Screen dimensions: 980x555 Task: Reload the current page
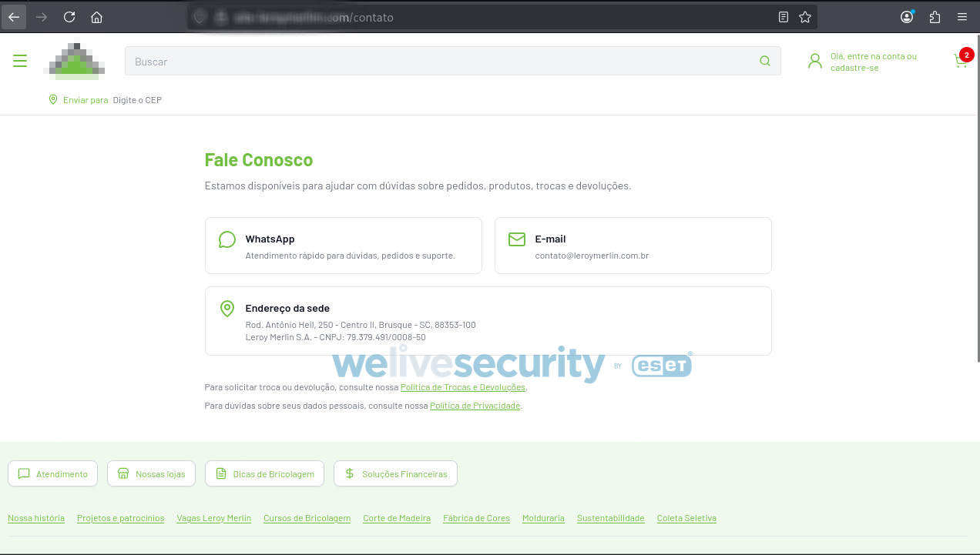[69, 17]
